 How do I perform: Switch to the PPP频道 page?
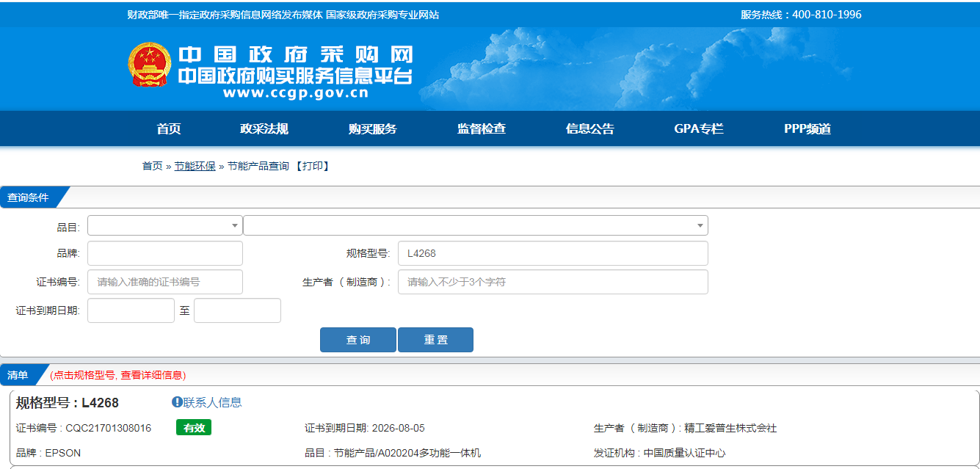pos(807,129)
